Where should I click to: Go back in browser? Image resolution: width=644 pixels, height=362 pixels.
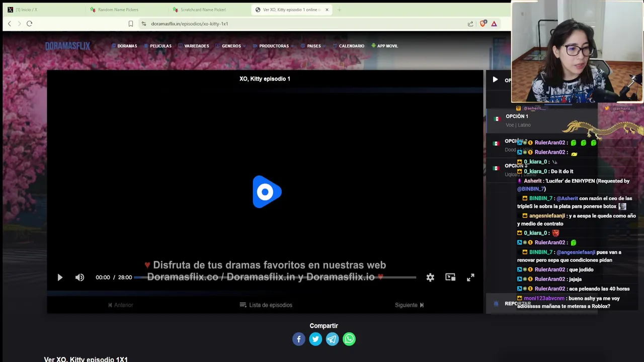pyautogui.click(x=9, y=24)
